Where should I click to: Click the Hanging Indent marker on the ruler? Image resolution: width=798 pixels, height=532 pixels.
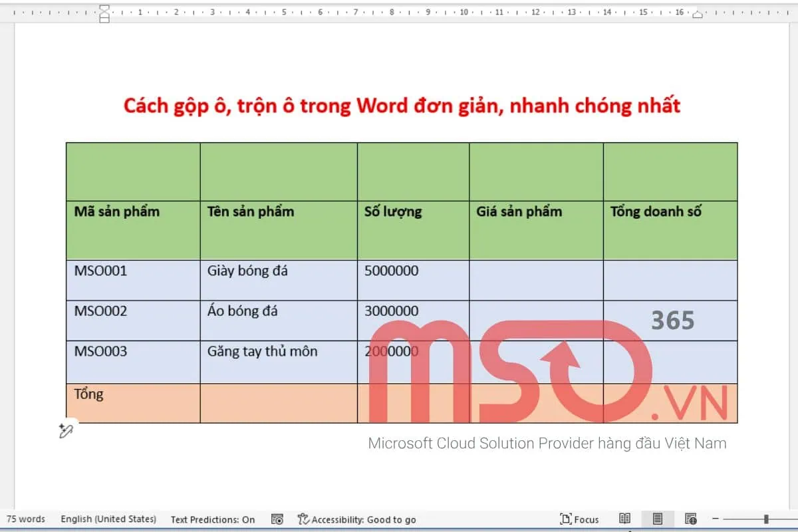[103, 15]
